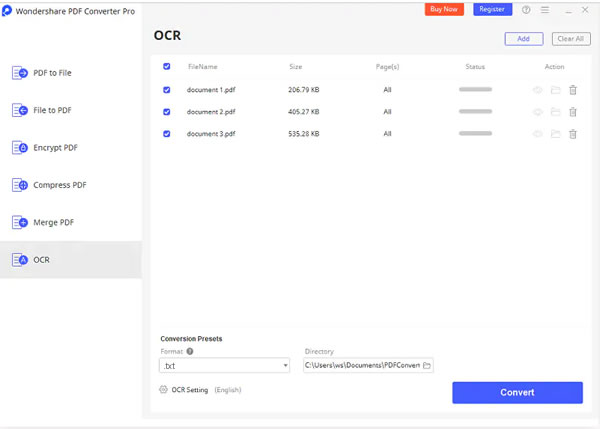Preview document 1.pdf with eye icon
This screenshot has height=429, width=600.
pyautogui.click(x=537, y=90)
